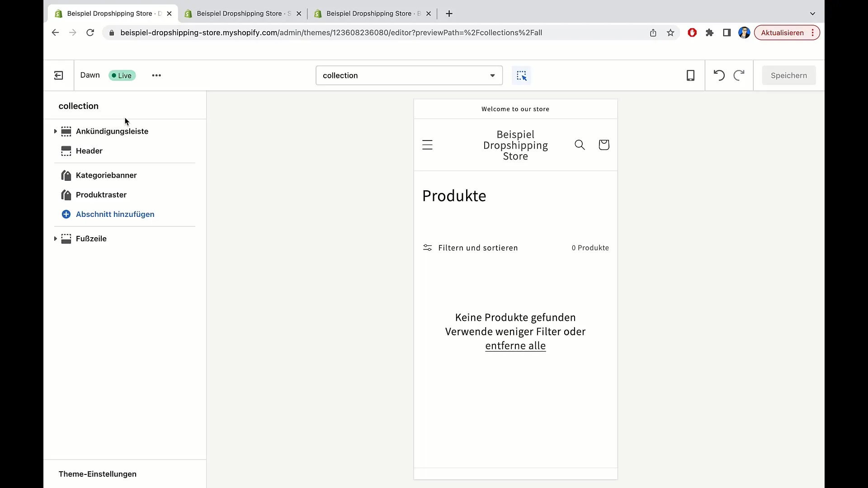Click the Kategoriebanner section item
The width and height of the screenshot is (868, 488).
click(106, 174)
